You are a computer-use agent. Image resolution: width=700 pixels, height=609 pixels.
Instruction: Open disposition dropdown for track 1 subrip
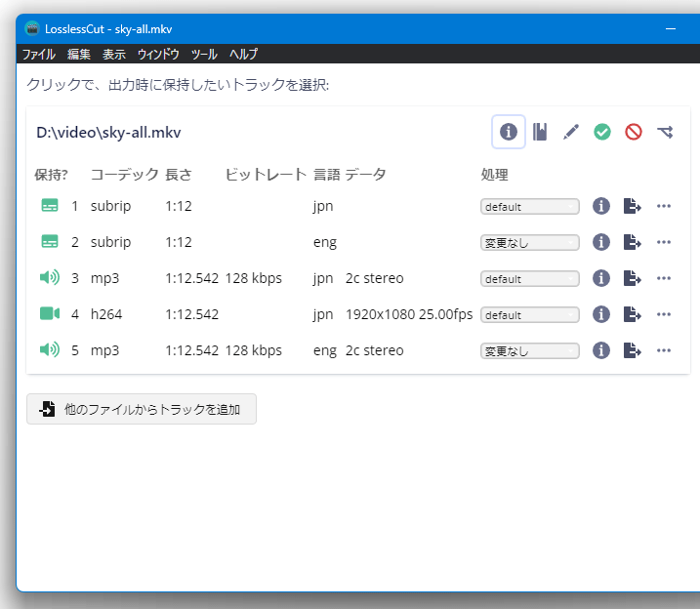click(530, 207)
